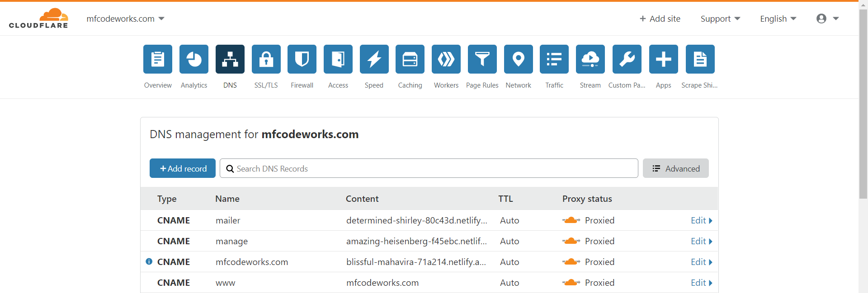The image size is (868, 293).
Task: Open the Traffic list icon
Action: tap(554, 59)
